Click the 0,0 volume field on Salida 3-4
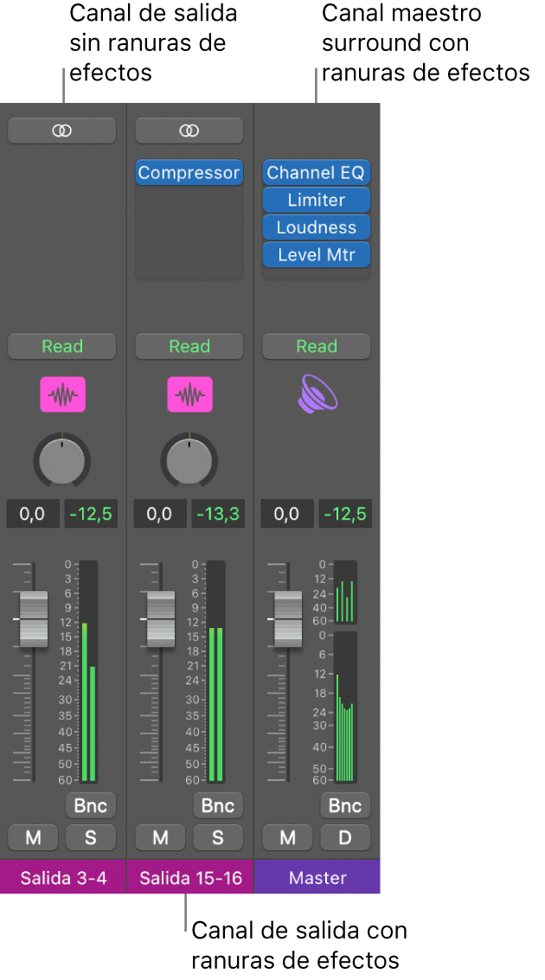 pos(33,515)
